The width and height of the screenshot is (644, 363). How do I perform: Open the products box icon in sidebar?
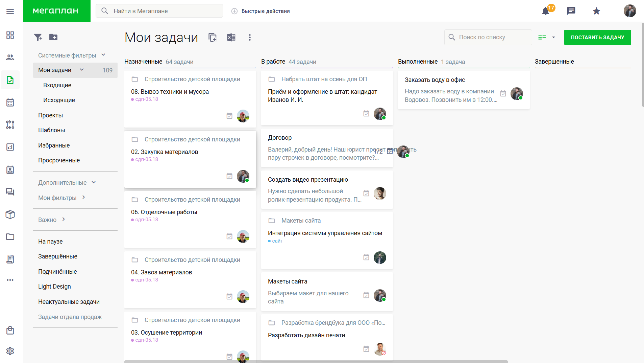[x=10, y=214]
